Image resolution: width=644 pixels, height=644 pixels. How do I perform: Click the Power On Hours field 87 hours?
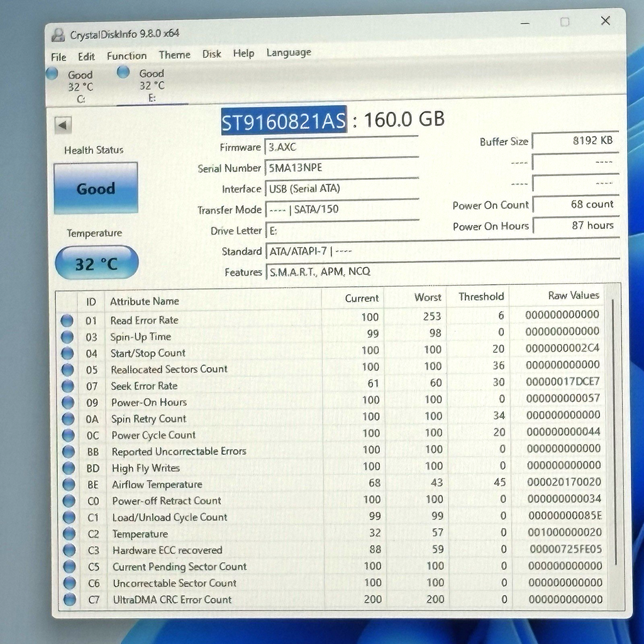coord(576,225)
